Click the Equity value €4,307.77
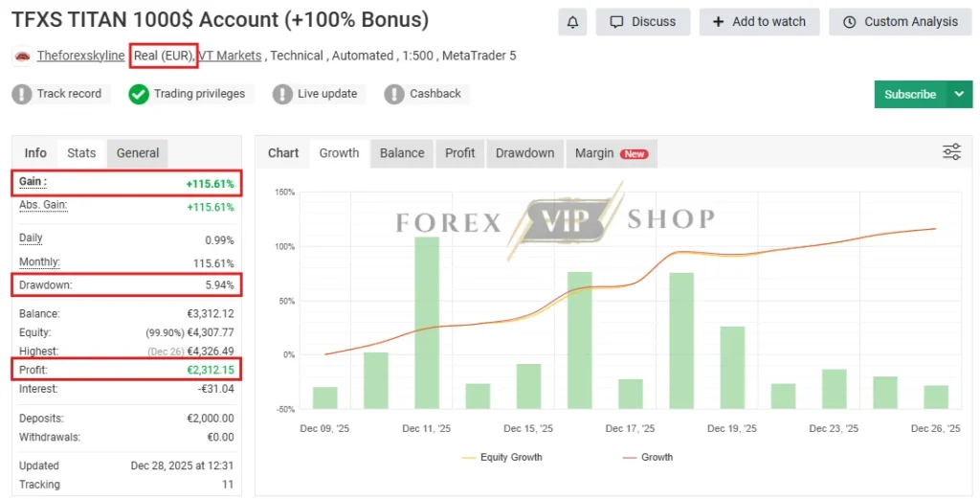 coord(211,332)
